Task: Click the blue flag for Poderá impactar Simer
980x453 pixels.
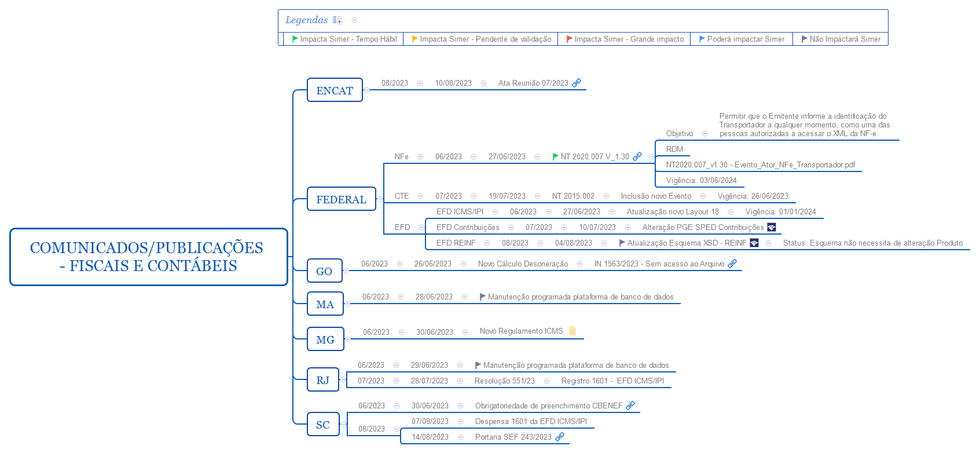Action: point(702,39)
